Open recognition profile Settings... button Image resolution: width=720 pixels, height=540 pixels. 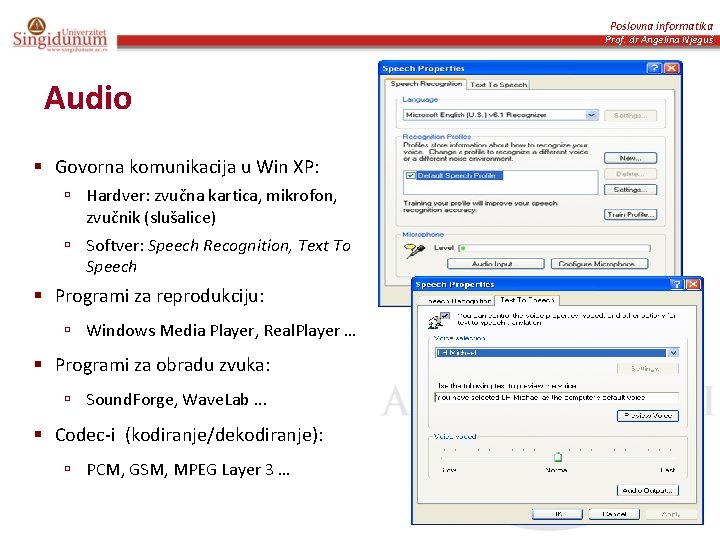(630, 189)
